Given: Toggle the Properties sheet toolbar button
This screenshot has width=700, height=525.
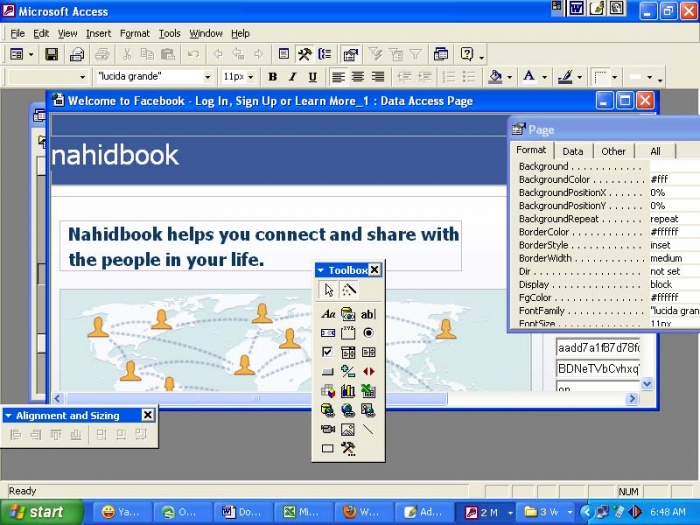Looking at the screenshot, I should pos(350,54).
